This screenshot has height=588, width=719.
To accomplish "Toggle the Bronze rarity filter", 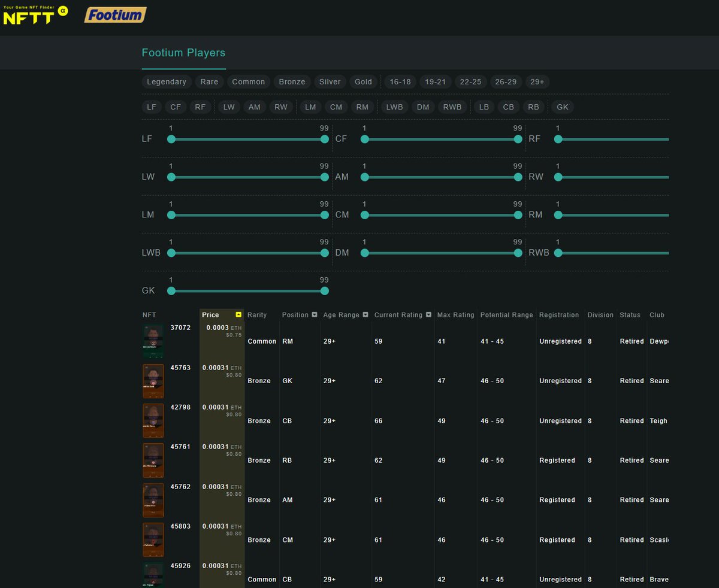I will (292, 81).
